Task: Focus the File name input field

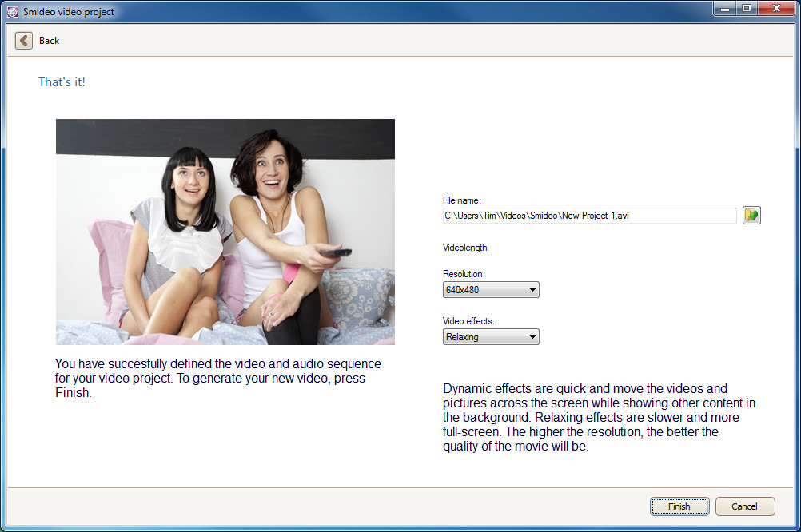Action: 589,216
